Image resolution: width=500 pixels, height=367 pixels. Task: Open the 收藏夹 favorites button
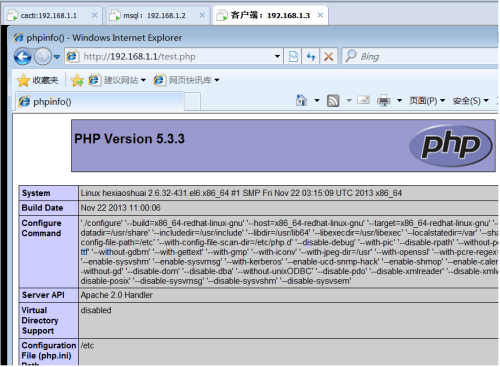tap(38, 80)
